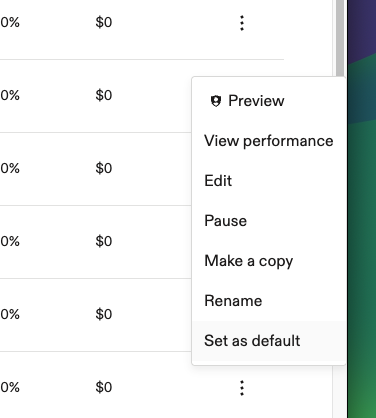Click the $0 value left of Set as default
The image size is (376, 418).
click(x=104, y=314)
